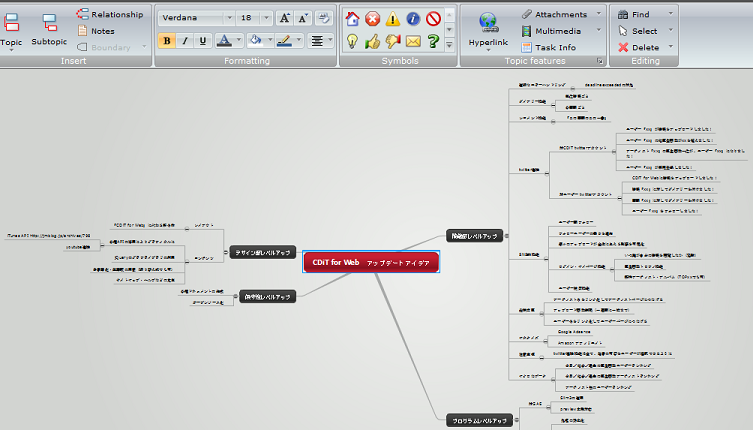
Task: Collapse the プログラムレベルアップ branch
Action: pos(516,420)
